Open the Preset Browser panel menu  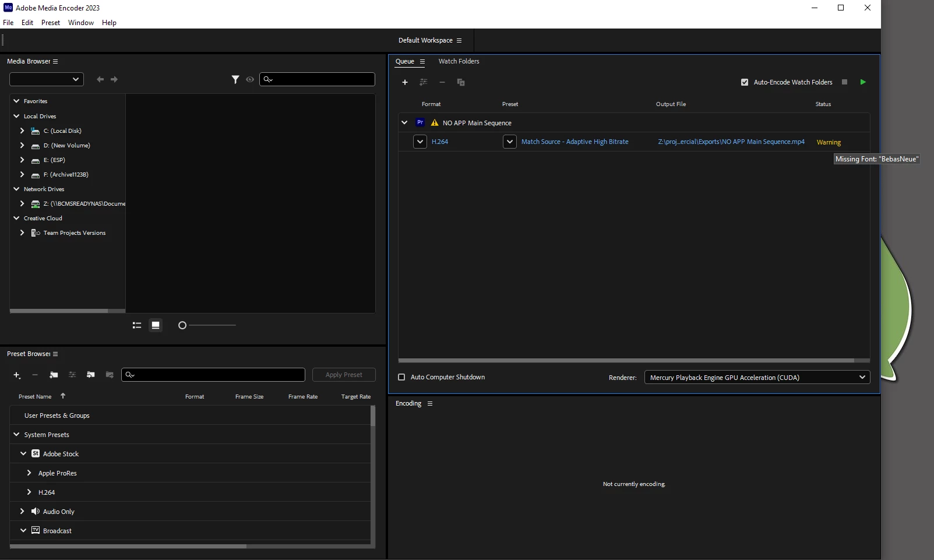point(55,354)
